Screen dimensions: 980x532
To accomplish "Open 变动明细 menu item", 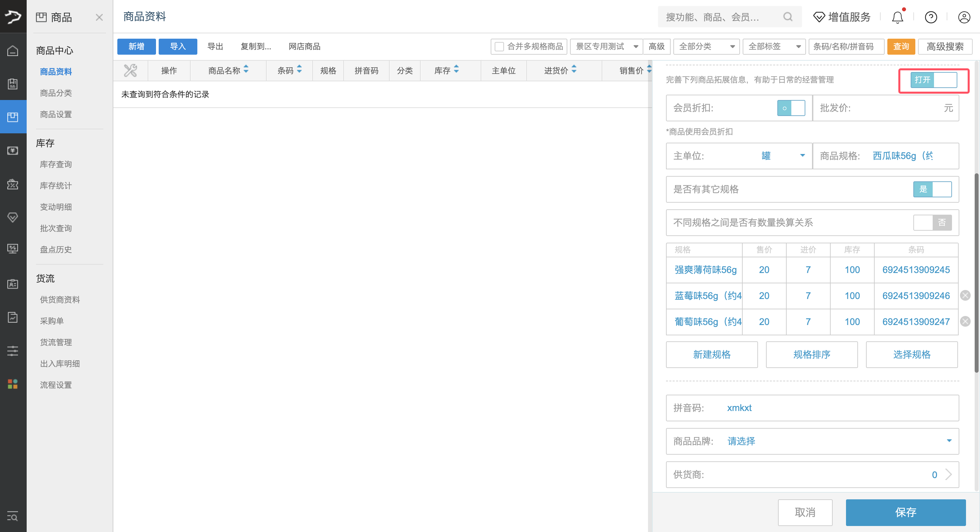I will (x=56, y=207).
